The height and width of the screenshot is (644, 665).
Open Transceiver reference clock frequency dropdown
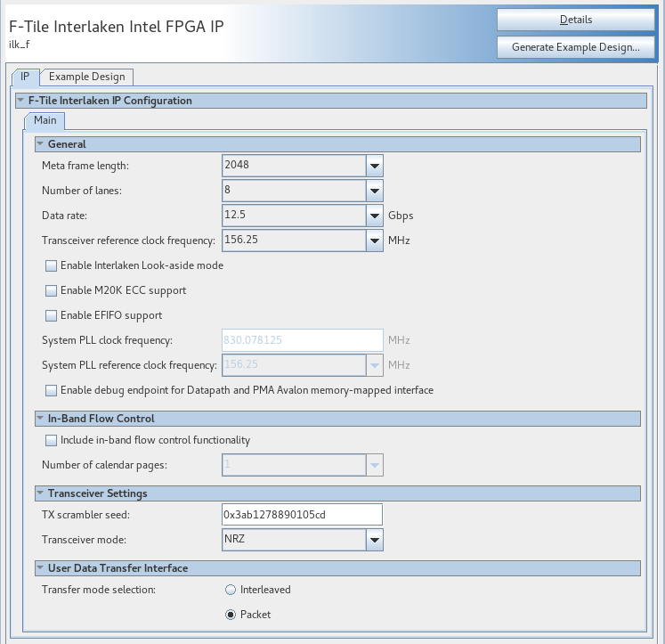pos(375,240)
